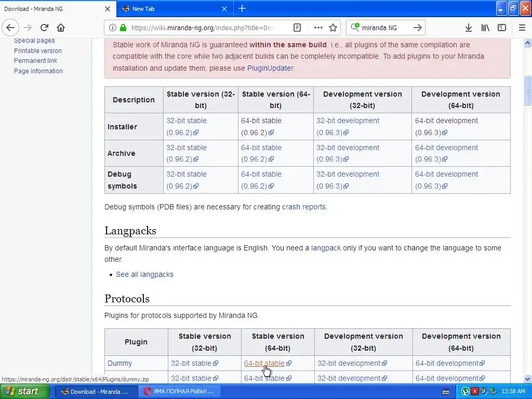Viewport: 532px width, 399px height.
Task: Download Archive 64-bit stable (0.96.2)
Action: (261, 153)
